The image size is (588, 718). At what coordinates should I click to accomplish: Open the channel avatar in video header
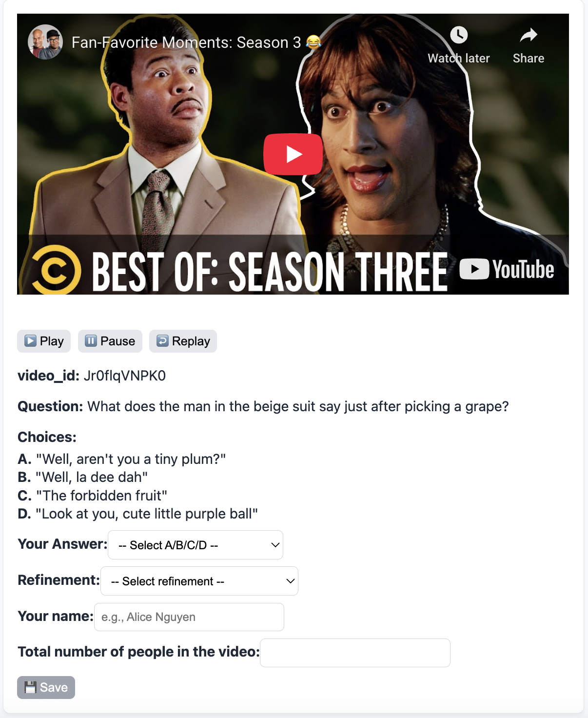pos(45,42)
